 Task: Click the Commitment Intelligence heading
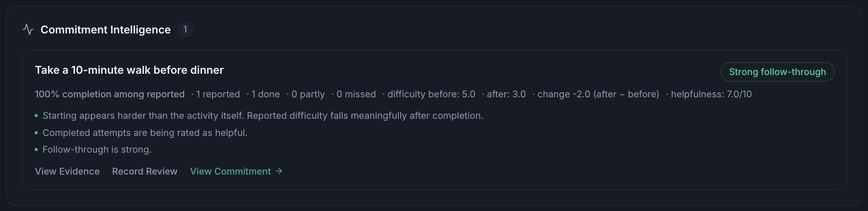(x=105, y=30)
